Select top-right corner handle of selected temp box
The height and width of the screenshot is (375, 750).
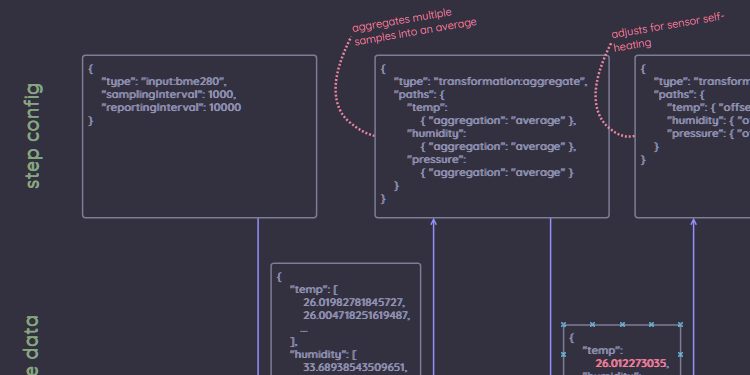click(x=680, y=324)
